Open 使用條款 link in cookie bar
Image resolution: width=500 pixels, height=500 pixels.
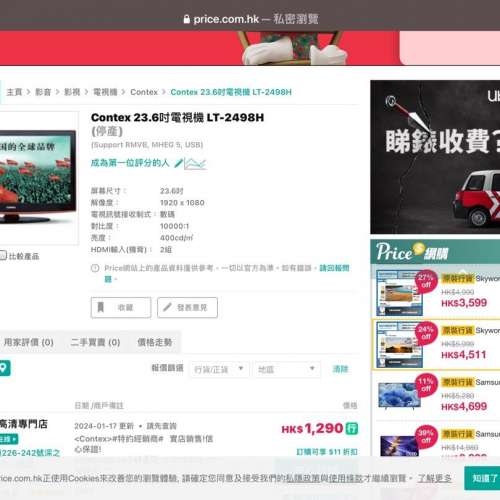point(345,479)
